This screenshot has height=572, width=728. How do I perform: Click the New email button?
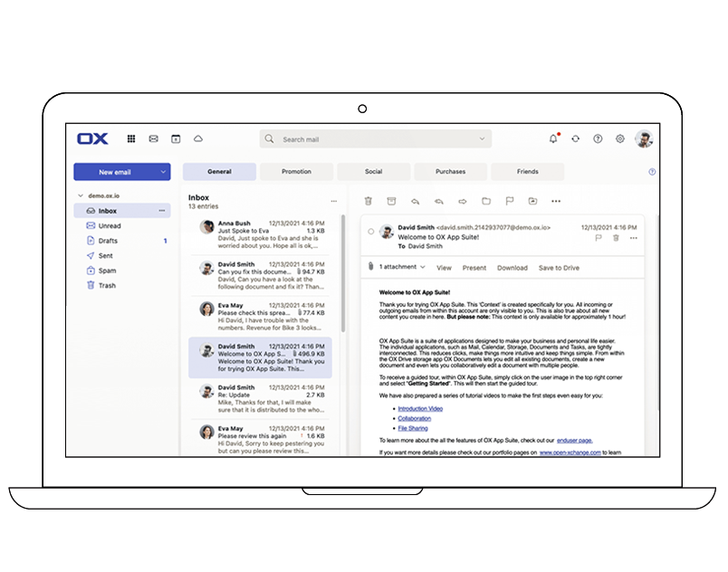[115, 172]
